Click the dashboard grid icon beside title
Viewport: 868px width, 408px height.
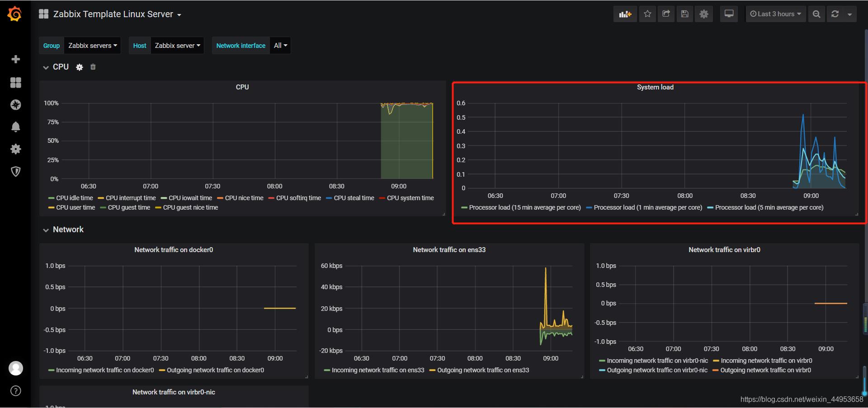(x=44, y=14)
